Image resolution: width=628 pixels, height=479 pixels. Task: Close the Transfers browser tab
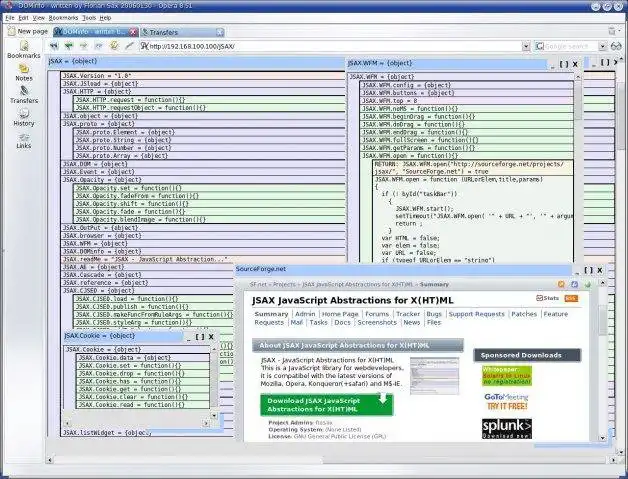tap(220, 32)
